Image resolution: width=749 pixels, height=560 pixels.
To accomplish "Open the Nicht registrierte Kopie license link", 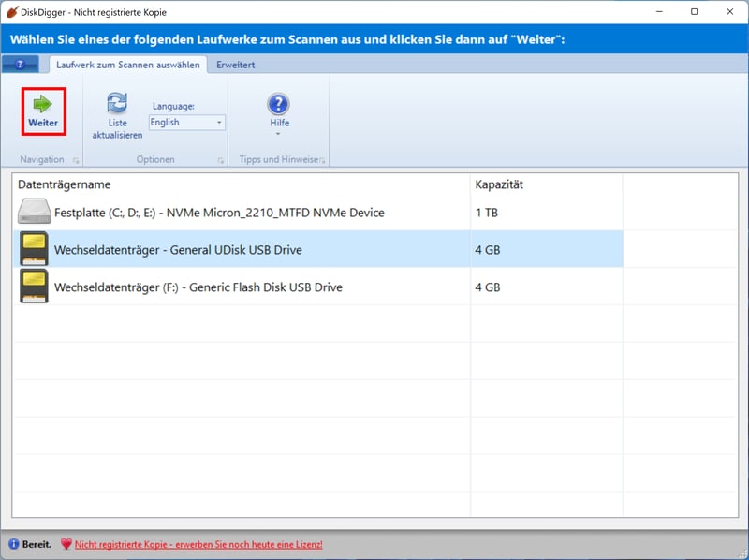I will pyautogui.click(x=198, y=544).
